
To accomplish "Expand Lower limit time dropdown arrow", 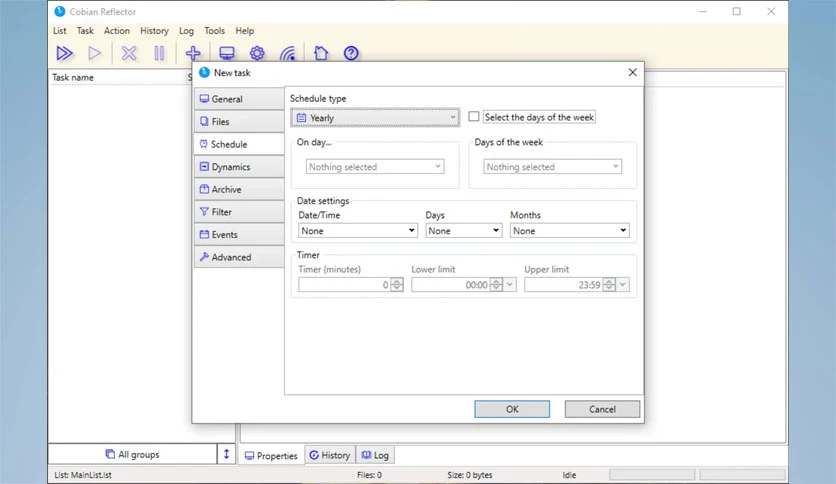I will click(510, 285).
